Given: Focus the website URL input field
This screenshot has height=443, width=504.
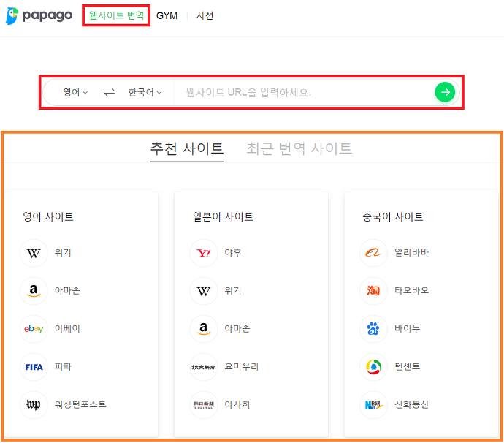Looking at the screenshot, I should (x=304, y=92).
